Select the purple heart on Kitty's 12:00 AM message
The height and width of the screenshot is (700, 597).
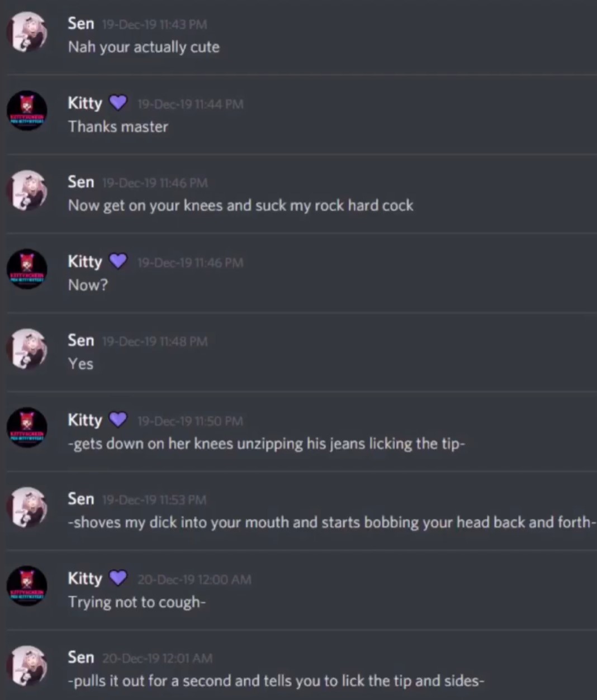click(x=118, y=578)
